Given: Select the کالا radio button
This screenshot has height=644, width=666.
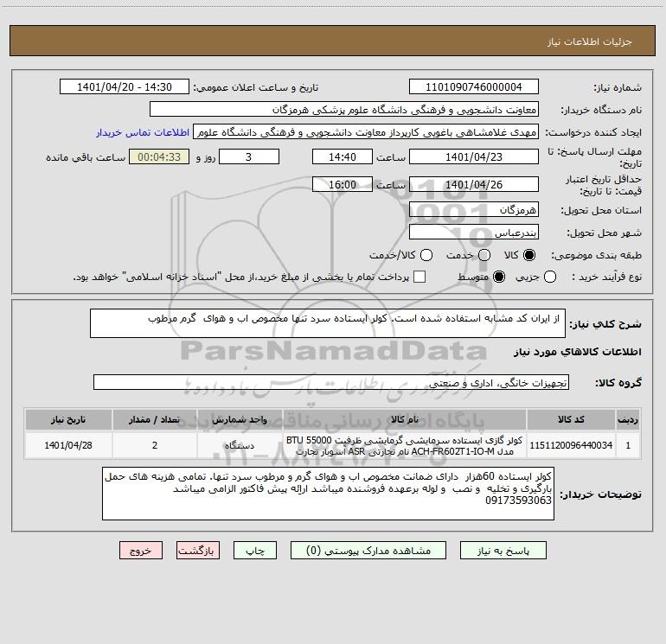Looking at the screenshot, I should (x=529, y=255).
